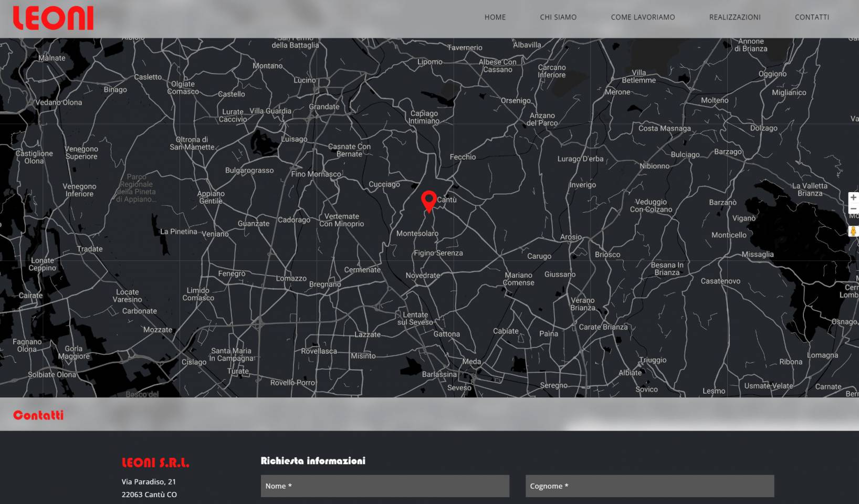Screen dimensions: 859x504
Task: Click the Capiago Intimiano map label
Action: point(424,117)
